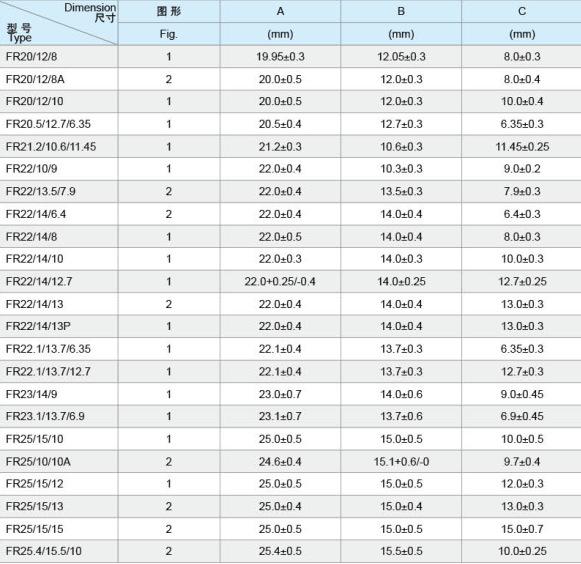Click the 10.0±0.5 value
Viewport: 581px width, 564px height.
coord(522,439)
